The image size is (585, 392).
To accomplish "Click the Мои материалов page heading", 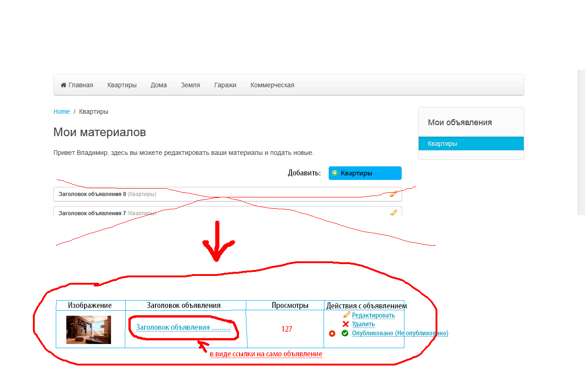I will click(100, 132).
